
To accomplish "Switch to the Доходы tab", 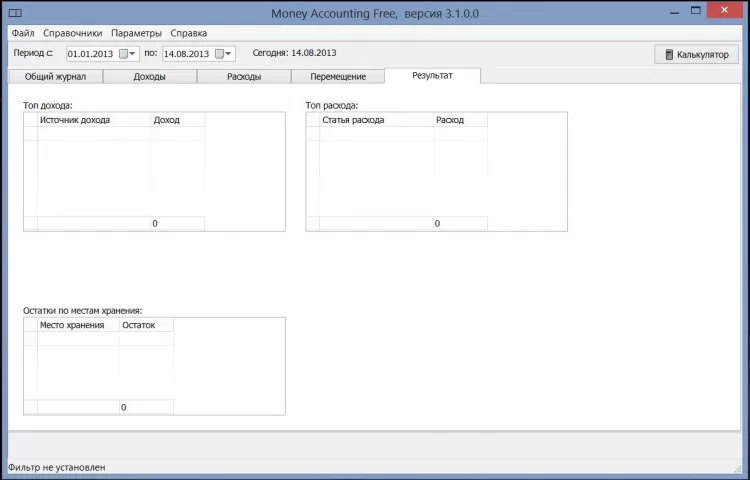I will (150, 76).
